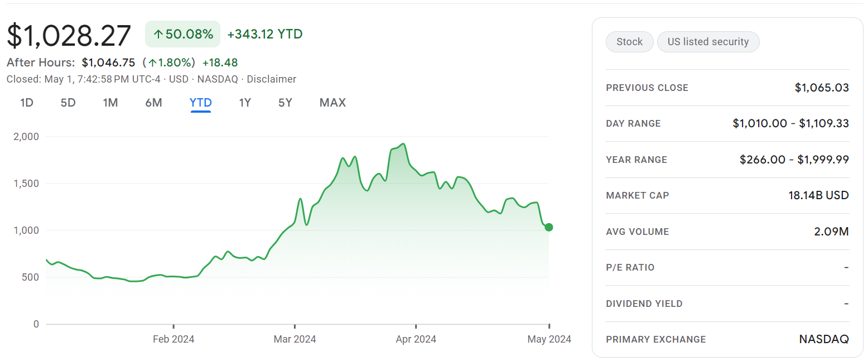The height and width of the screenshot is (361, 868).
Task: Click the green 50.08% change badge
Action: [x=183, y=35]
